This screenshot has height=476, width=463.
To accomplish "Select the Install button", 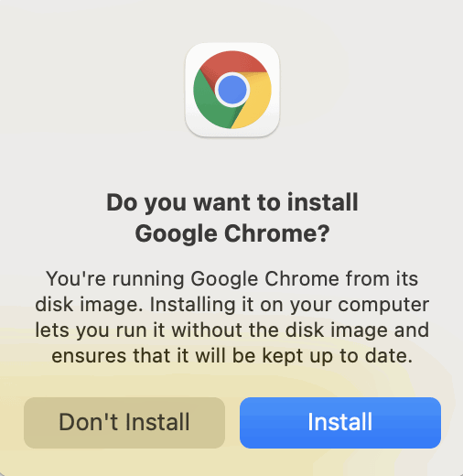I will coord(340,423).
